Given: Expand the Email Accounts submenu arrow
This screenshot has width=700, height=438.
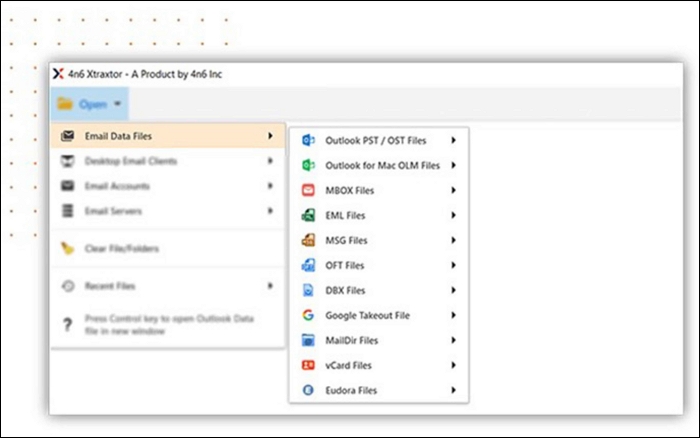Looking at the screenshot, I should pyautogui.click(x=270, y=186).
